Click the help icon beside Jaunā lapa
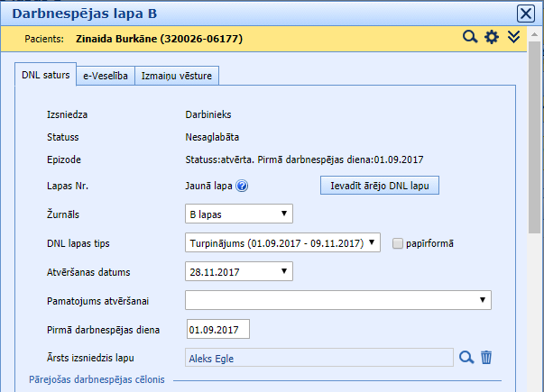Screen dimensions: 544x392 click(242, 187)
